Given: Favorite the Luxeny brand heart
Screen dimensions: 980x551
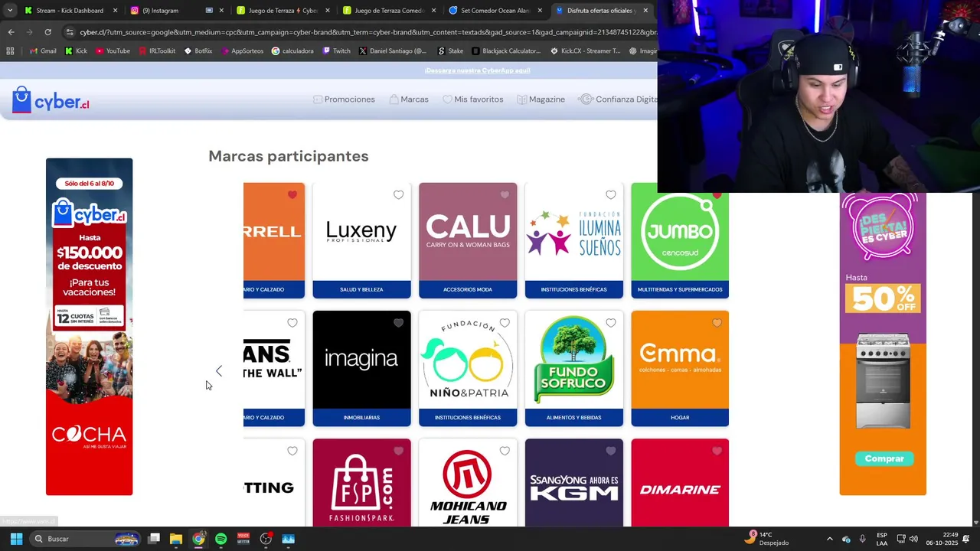Looking at the screenshot, I should 398,195.
